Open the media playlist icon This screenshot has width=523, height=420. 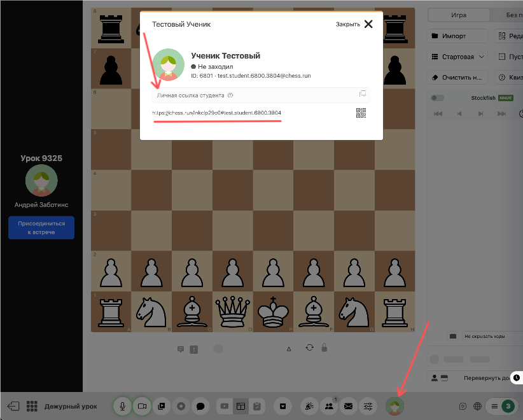tap(162, 406)
